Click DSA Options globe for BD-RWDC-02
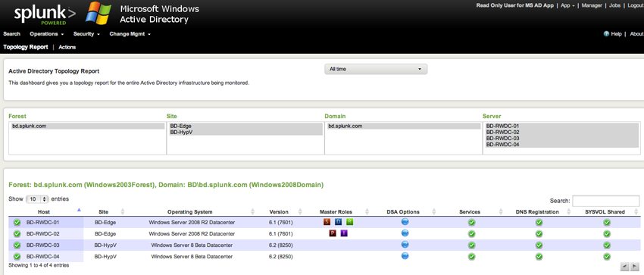The width and height of the screenshot is (644, 275). [405, 233]
